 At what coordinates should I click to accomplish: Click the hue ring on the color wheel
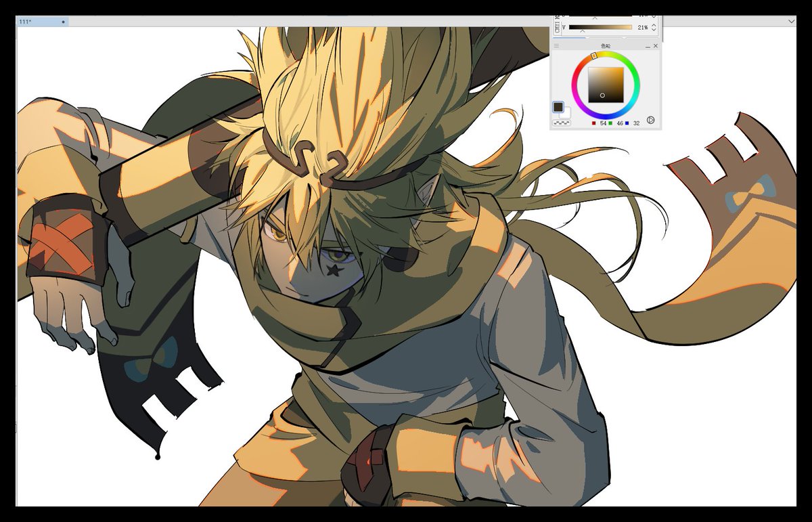tap(636, 85)
